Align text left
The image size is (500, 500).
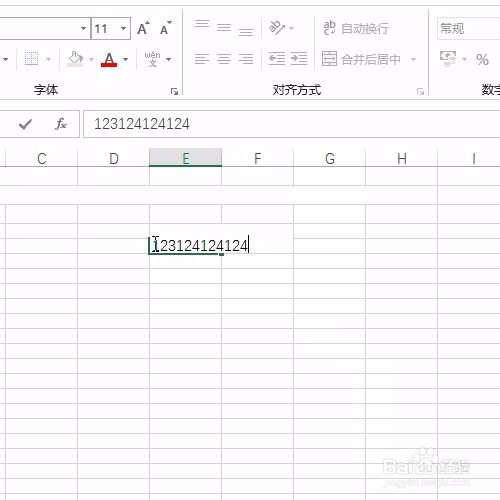tap(202, 59)
